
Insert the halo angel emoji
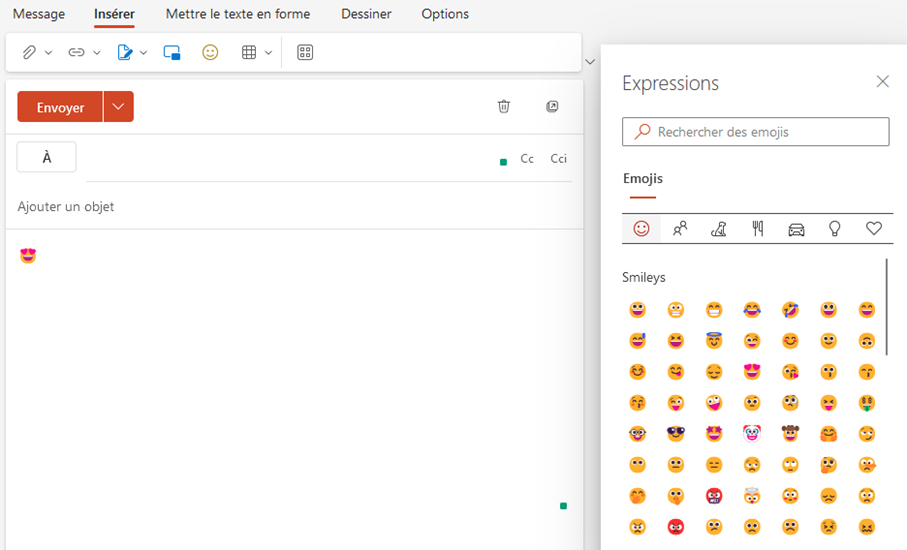[x=714, y=341]
